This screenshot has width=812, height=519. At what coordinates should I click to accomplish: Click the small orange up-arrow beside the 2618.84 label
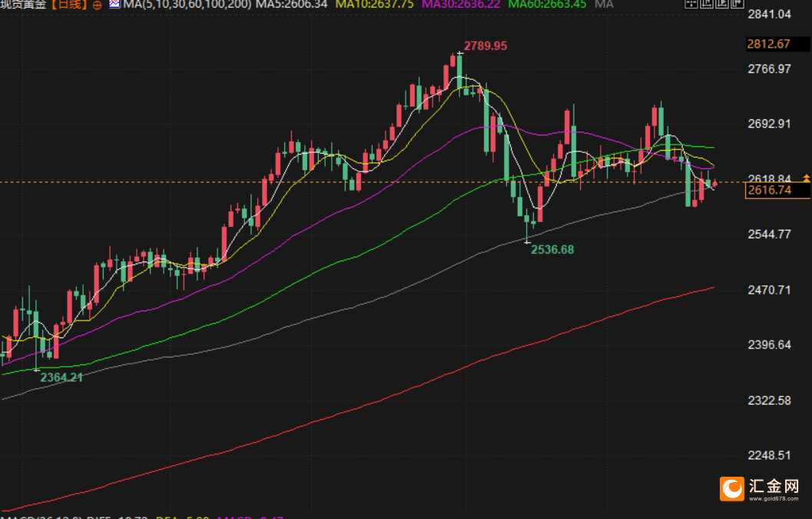pos(807,178)
